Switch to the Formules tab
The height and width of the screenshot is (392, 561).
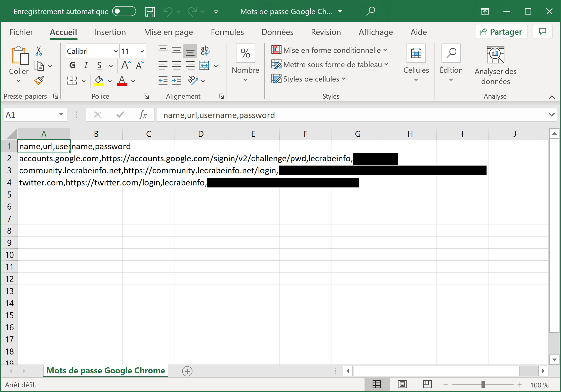coord(227,32)
